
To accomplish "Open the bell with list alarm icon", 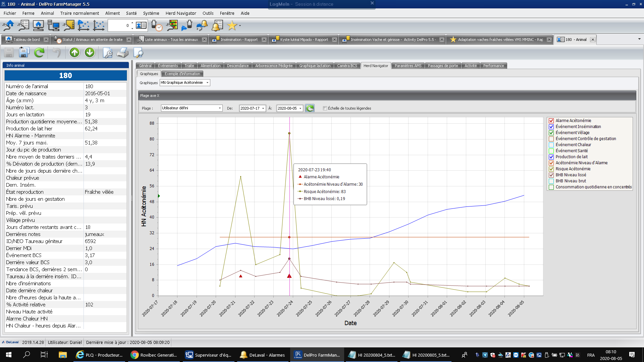I will [217, 25].
